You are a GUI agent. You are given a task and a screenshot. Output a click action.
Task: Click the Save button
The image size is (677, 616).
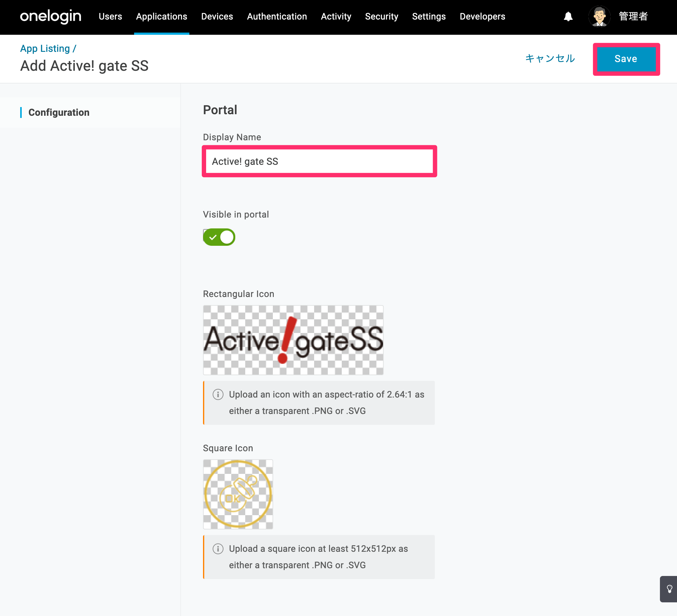pos(626,59)
